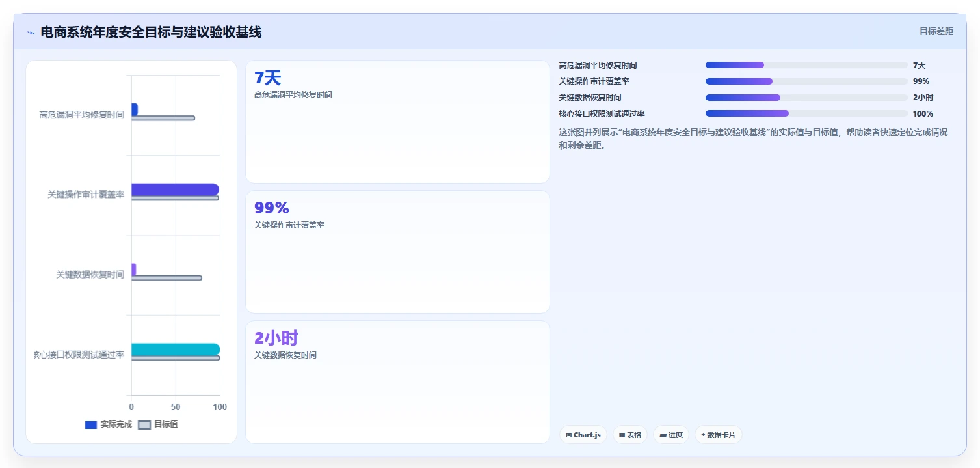
Task: Click the large 99% value in the second card
Action: 271,208
